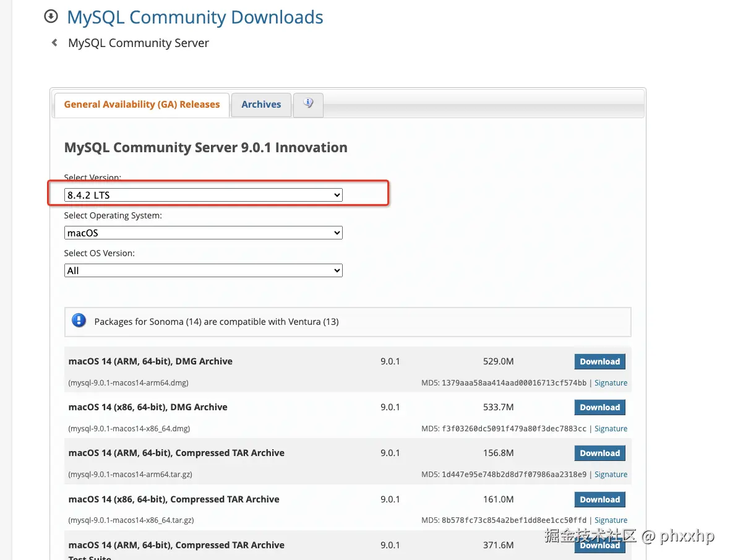Click the download circle icon beside page title
Viewport: 730px width, 560px height.
pyautogui.click(x=51, y=16)
